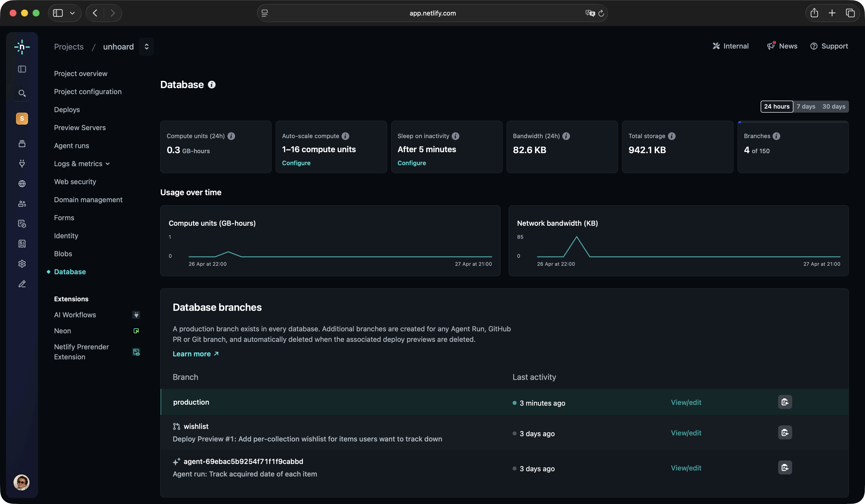Copy production branch connection icon
This screenshot has height=504, width=865.
click(x=785, y=402)
